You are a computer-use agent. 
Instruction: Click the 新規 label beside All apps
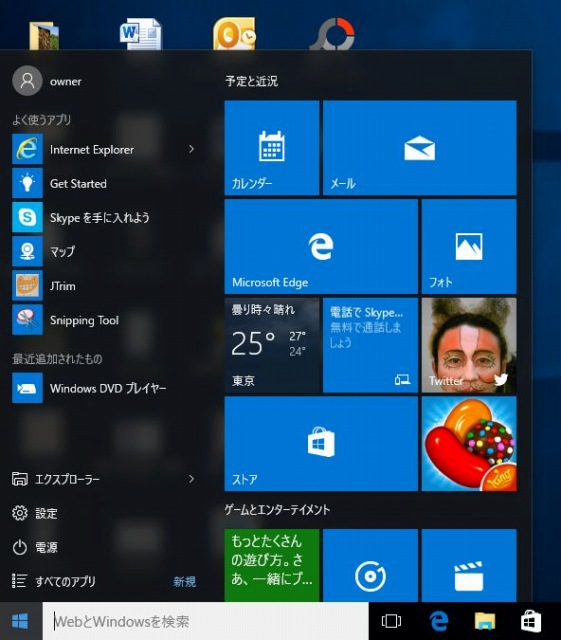pos(184,581)
